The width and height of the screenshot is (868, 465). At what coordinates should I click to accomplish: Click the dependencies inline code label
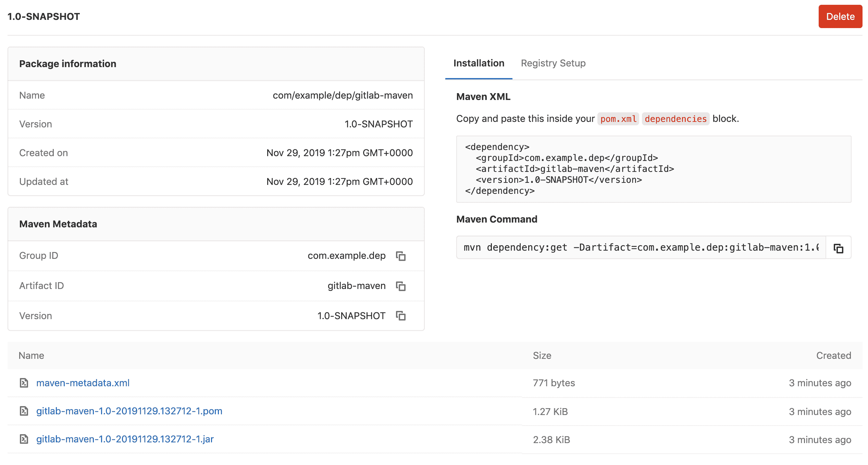point(675,119)
